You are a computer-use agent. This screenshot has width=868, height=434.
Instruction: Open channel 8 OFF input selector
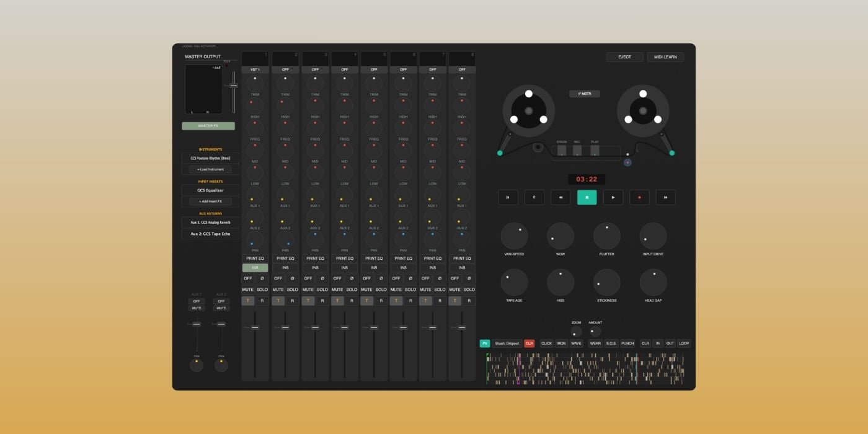[x=462, y=70]
